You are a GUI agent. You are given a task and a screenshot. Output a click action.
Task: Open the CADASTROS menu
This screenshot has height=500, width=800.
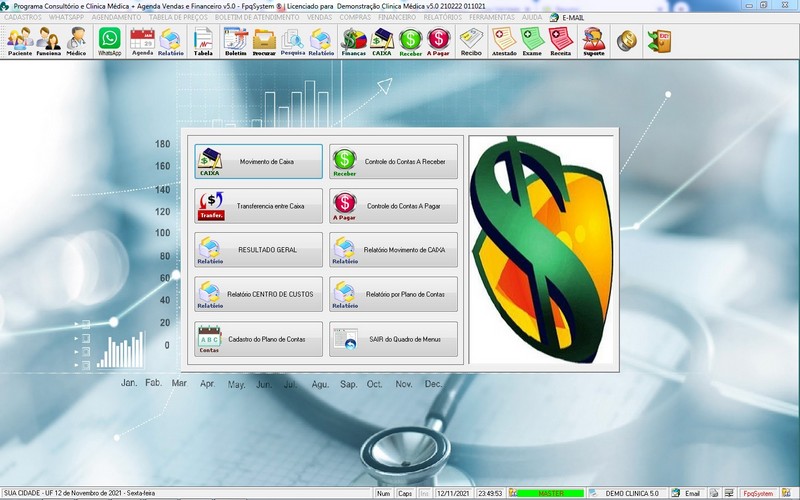[23, 17]
